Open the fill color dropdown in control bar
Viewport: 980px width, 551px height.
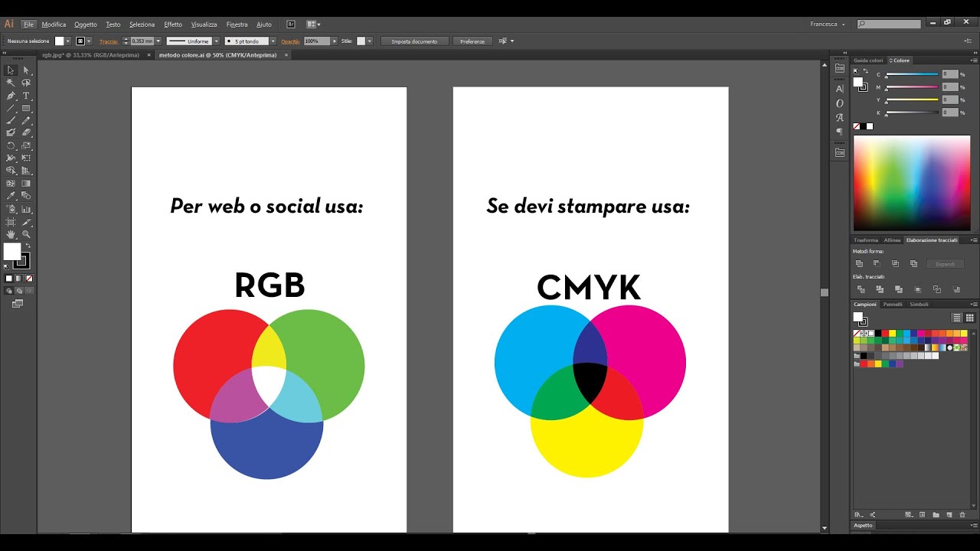click(x=68, y=41)
